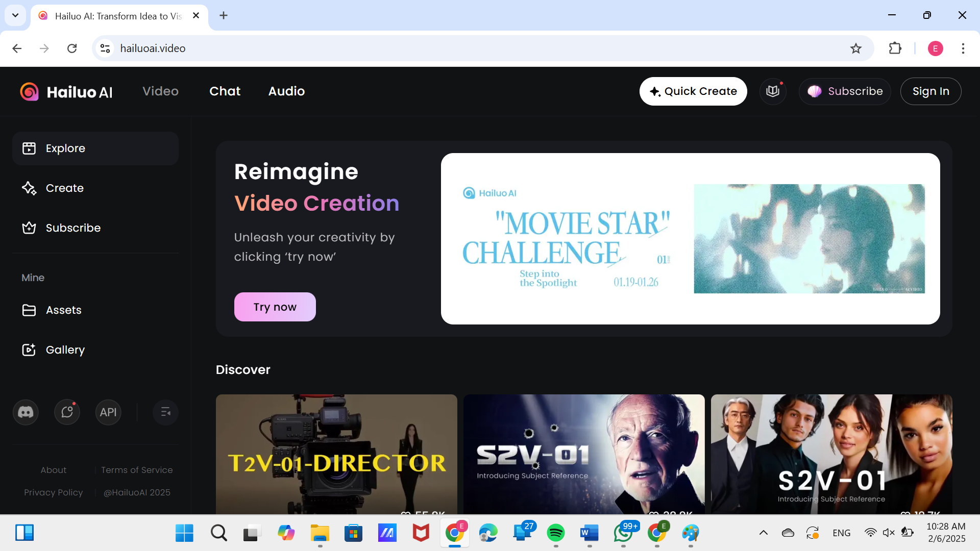Image resolution: width=980 pixels, height=551 pixels.
Task: Open Copilot from the taskbar
Action: pos(286,533)
